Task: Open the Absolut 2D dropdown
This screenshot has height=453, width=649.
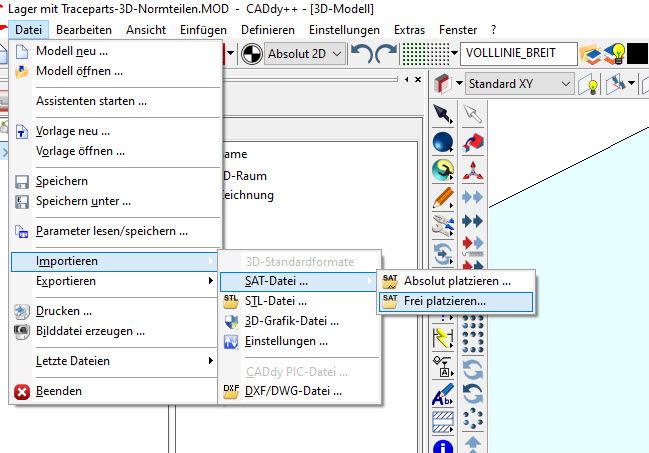Action: (305, 54)
